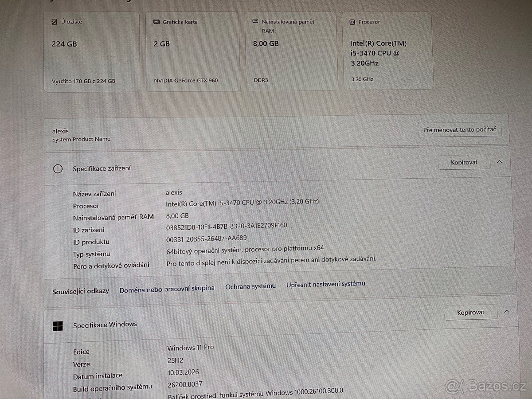Copy device specs with the Kopírovat button
This screenshot has height=399, width=532.
[x=464, y=162]
